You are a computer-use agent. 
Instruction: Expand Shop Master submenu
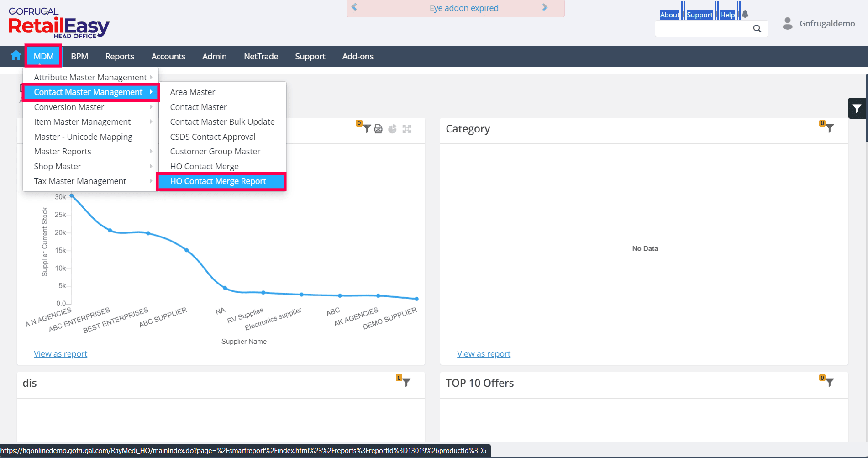91,166
